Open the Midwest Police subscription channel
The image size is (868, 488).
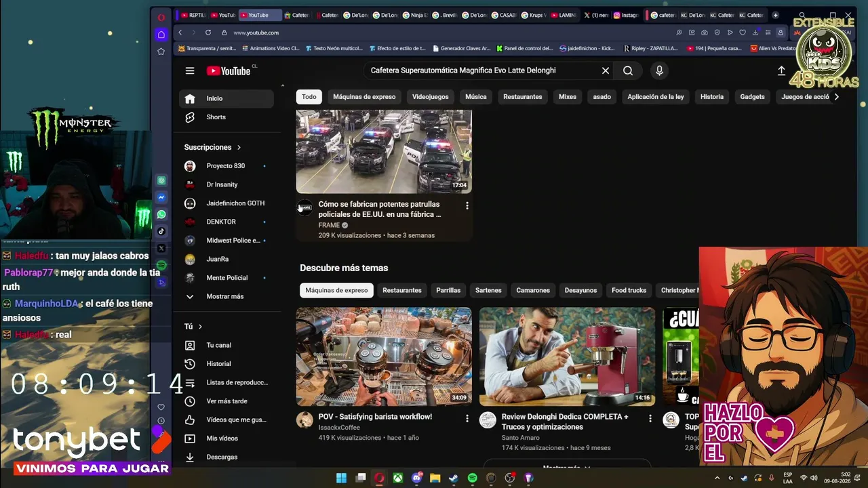coord(226,241)
